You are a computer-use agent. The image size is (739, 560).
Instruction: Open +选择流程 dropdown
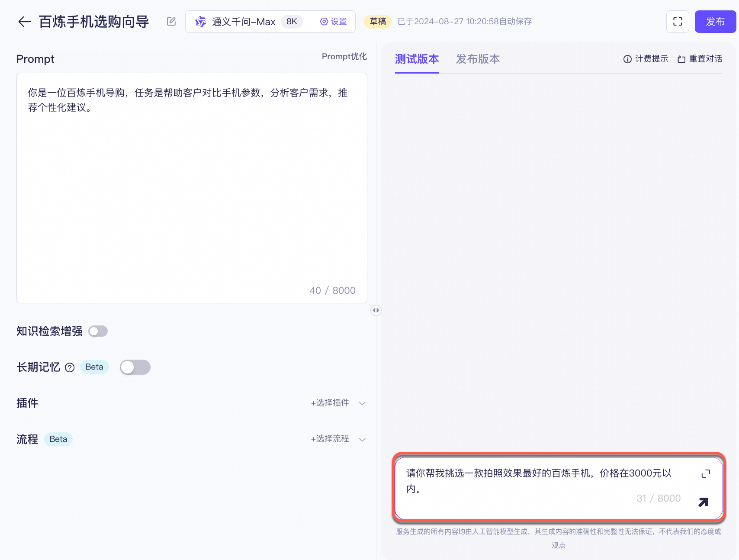[x=330, y=439]
